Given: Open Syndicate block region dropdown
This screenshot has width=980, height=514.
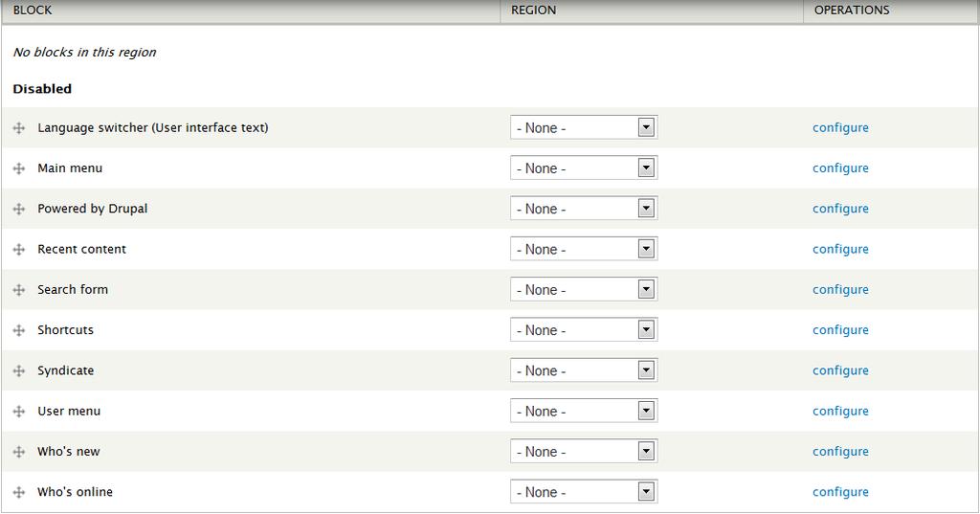Looking at the screenshot, I should tap(584, 370).
